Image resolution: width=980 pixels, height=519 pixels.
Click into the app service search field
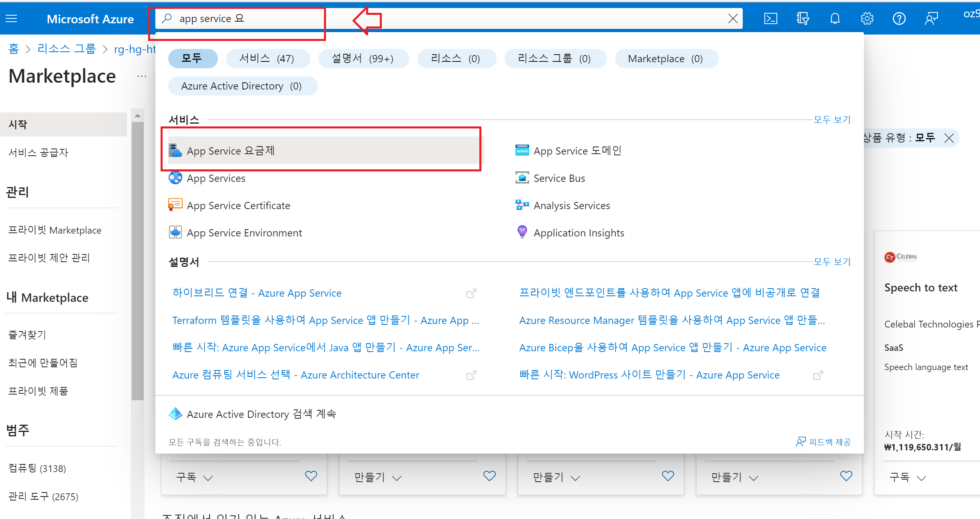(x=442, y=18)
